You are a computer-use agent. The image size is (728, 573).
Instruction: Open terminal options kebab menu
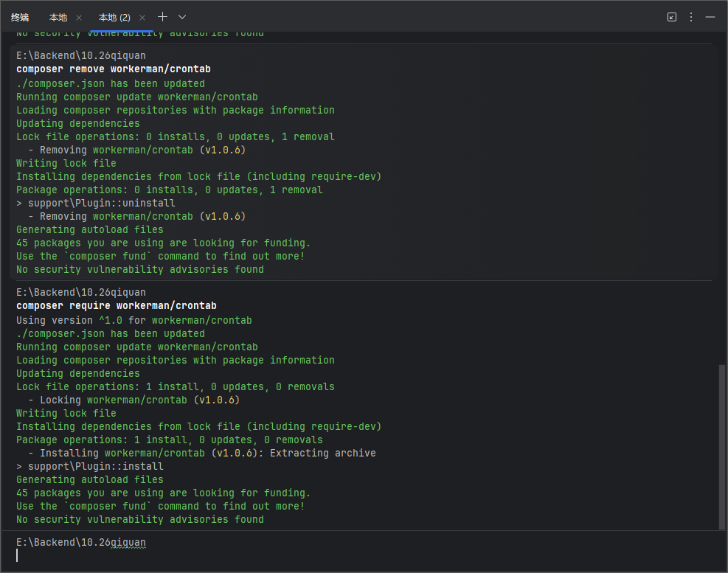click(x=691, y=17)
